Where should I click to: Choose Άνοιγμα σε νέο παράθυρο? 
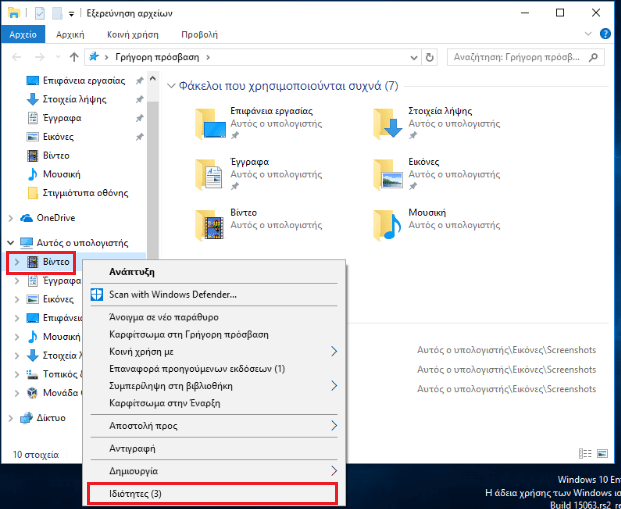click(x=214, y=317)
